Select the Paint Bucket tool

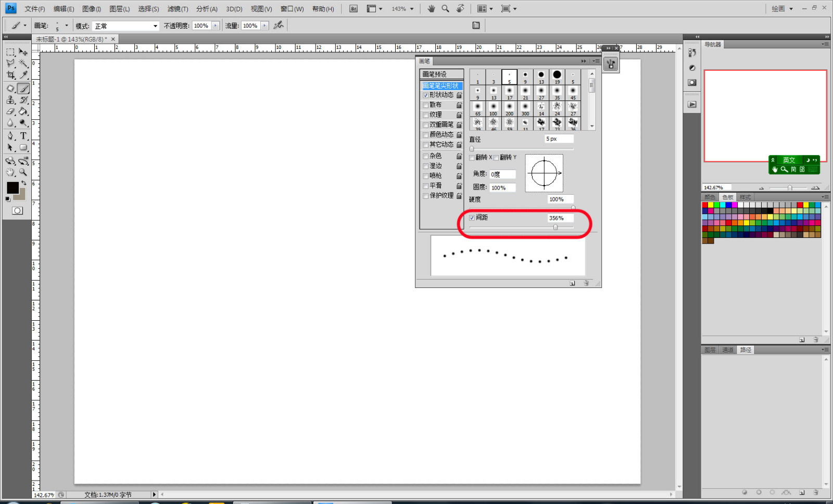[x=23, y=111]
